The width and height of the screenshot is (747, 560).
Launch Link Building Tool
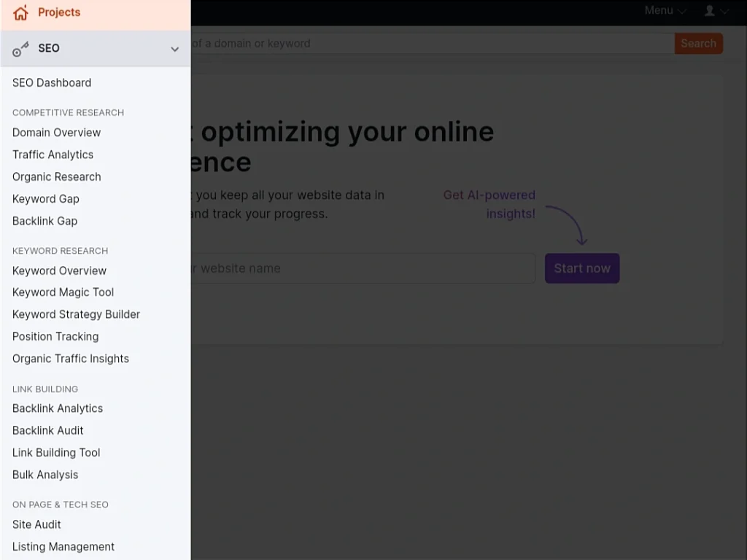click(x=56, y=452)
